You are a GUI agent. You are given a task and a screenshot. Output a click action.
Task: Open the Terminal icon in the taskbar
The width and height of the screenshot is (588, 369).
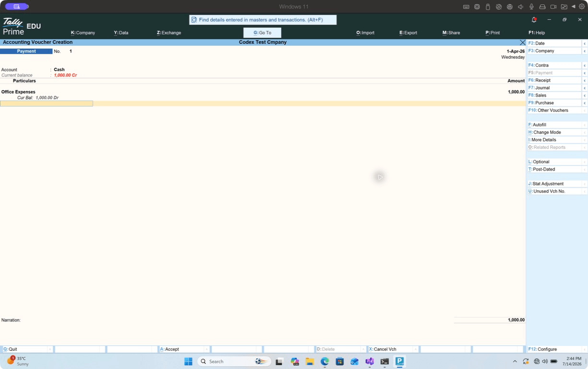click(384, 361)
